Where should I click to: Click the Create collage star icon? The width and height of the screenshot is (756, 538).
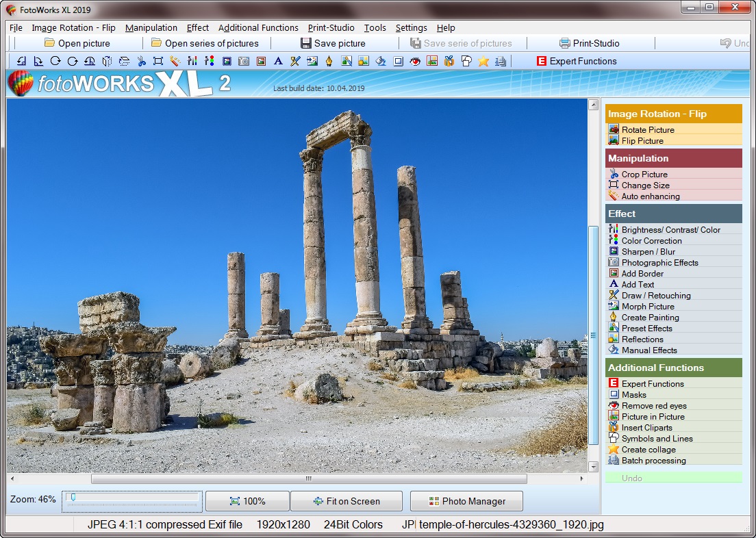(485, 61)
